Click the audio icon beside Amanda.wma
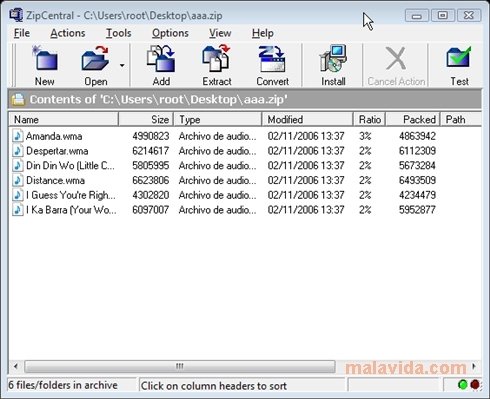Image resolution: width=490 pixels, height=399 pixels. click(18, 136)
